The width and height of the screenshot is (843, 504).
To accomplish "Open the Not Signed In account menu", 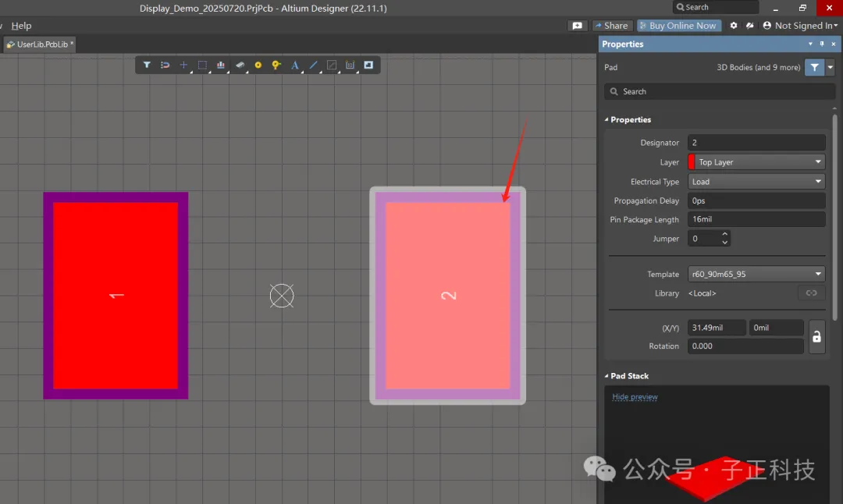I will click(800, 25).
